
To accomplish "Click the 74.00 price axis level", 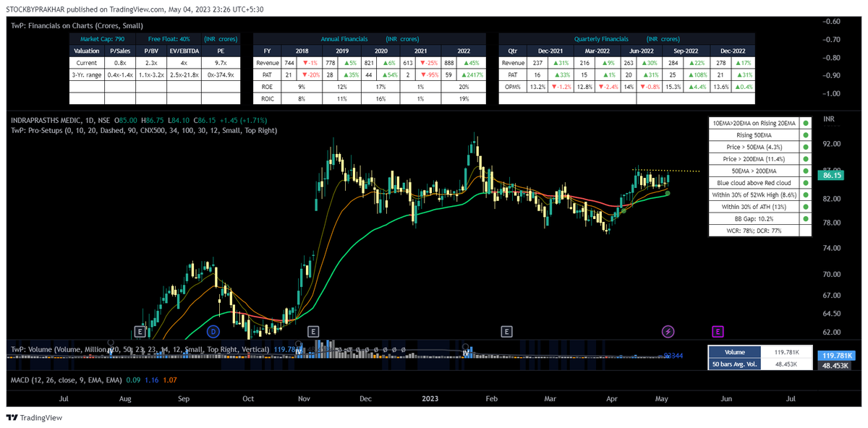I will [x=832, y=248].
